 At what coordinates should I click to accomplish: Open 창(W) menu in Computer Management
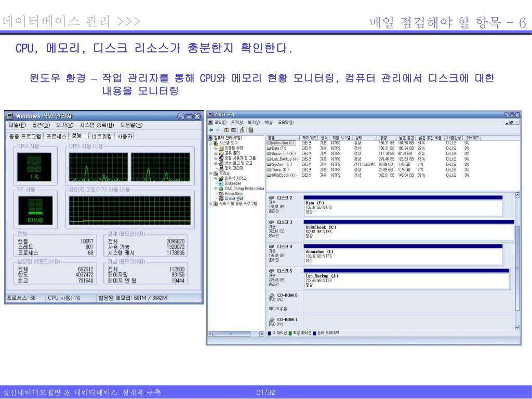tap(269, 123)
